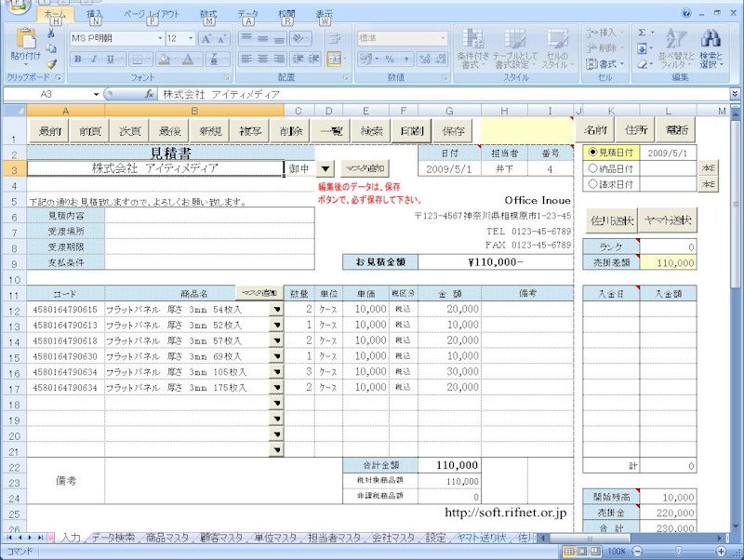Click the Paste clipboard icon

(x=26, y=39)
